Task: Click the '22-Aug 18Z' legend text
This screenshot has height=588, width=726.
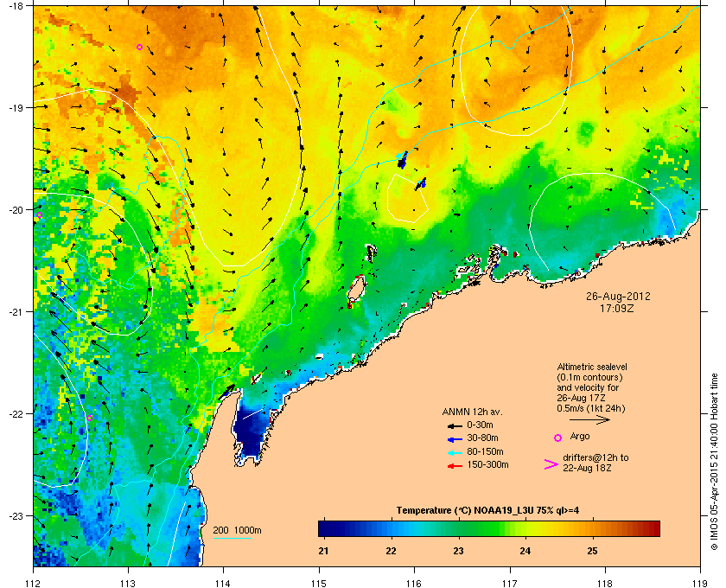Action: [587, 469]
